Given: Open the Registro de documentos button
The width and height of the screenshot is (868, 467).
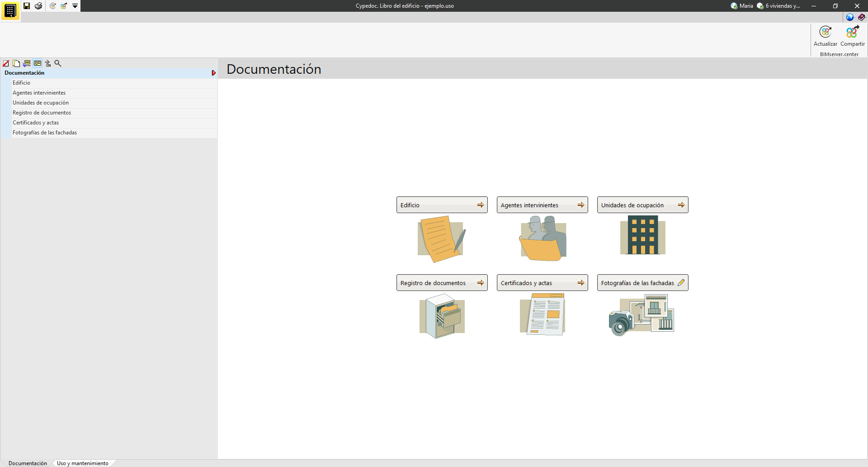Looking at the screenshot, I should point(442,283).
